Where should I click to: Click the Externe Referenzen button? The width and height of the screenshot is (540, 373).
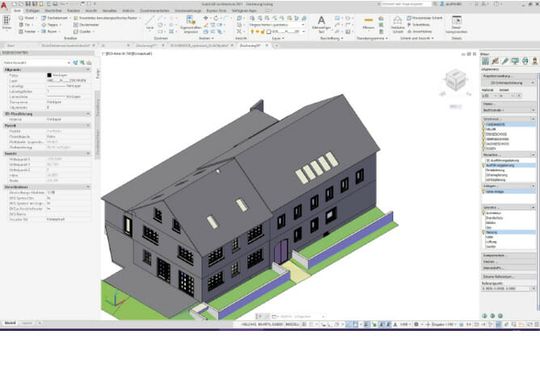[x=508, y=277]
